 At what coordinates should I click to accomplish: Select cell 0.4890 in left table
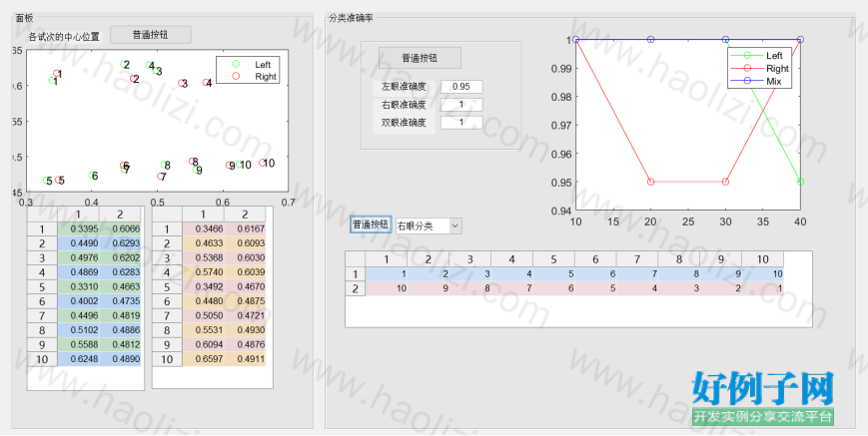pos(120,358)
